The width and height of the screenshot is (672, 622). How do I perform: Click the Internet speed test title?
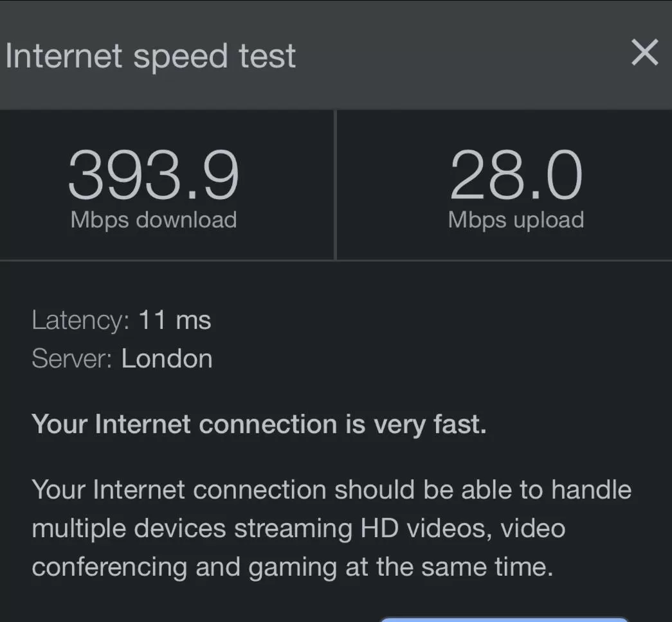point(150,56)
